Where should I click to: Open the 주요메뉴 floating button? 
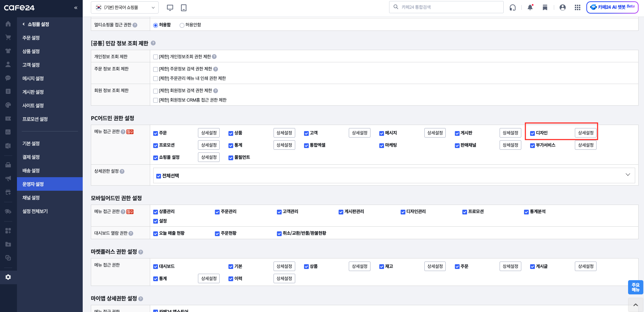636,287
